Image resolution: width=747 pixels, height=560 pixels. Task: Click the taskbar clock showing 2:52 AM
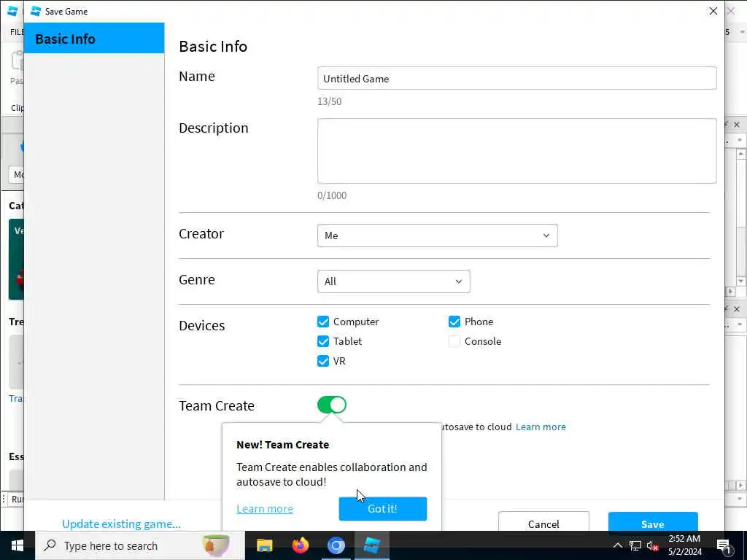coord(684,545)
